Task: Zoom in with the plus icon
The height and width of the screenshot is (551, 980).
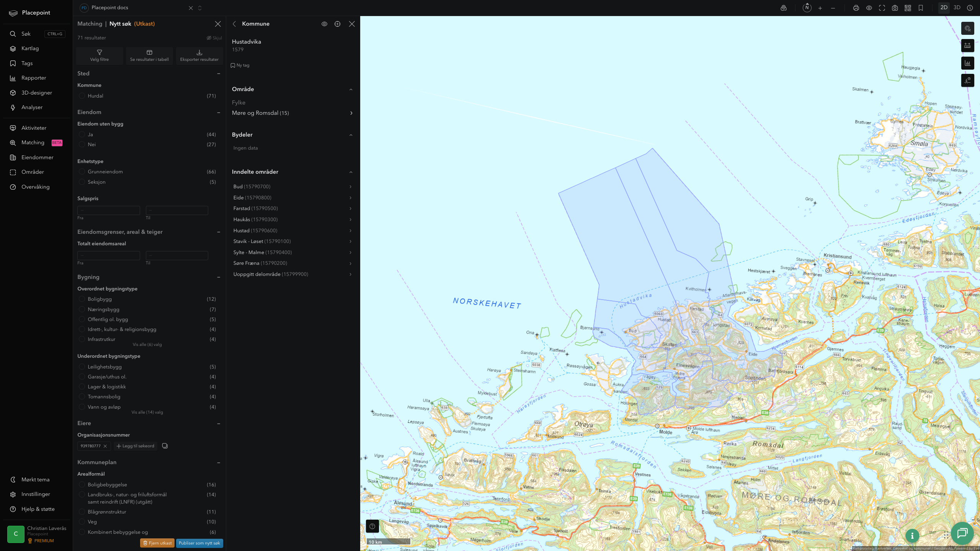Action: tap(820, 8)
